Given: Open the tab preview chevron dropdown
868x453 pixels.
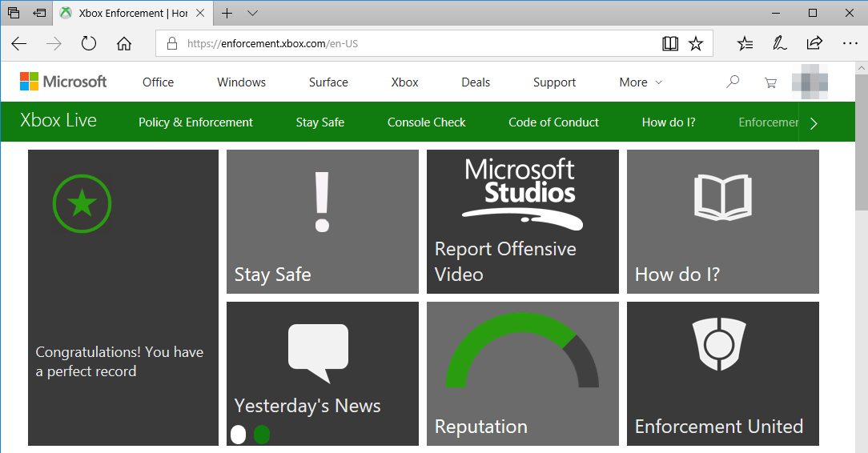Looking at the screenshot, I should [252, 14].
